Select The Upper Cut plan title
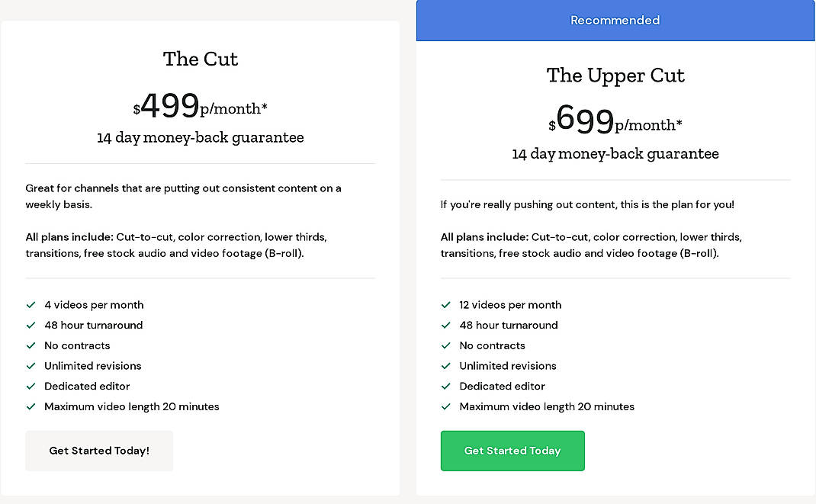The height and width of the screenshot is (504, 816). pos(615,75)
